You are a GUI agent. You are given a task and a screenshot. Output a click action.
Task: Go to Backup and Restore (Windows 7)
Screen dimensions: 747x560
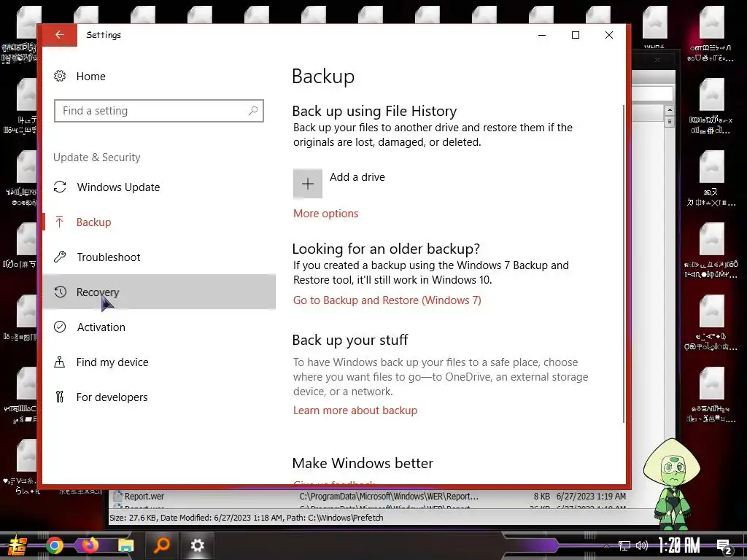[387, 300]
